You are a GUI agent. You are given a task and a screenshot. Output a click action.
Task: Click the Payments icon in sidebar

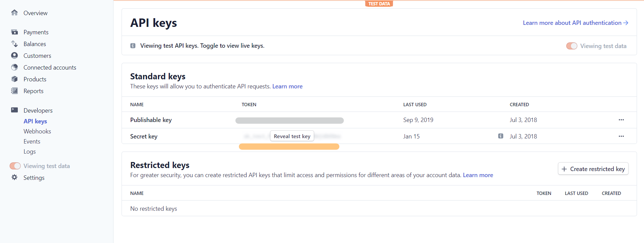[14, 32]
